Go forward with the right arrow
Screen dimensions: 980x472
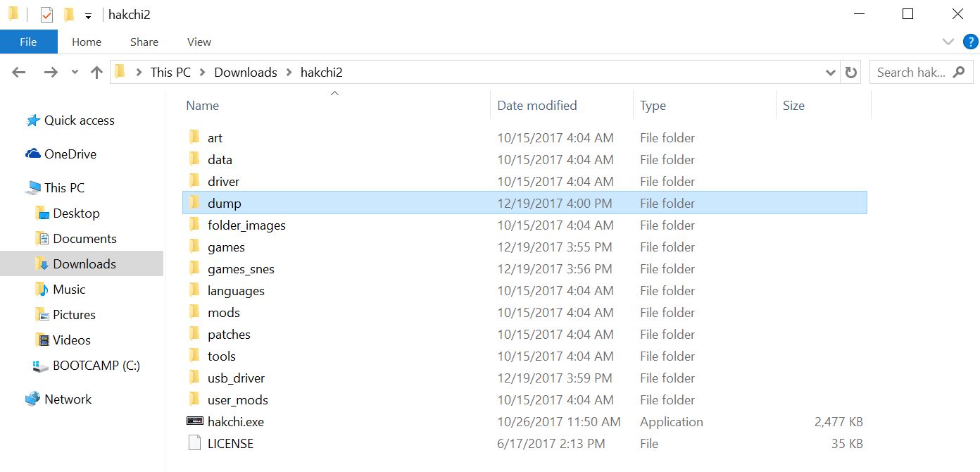[51, 72]
